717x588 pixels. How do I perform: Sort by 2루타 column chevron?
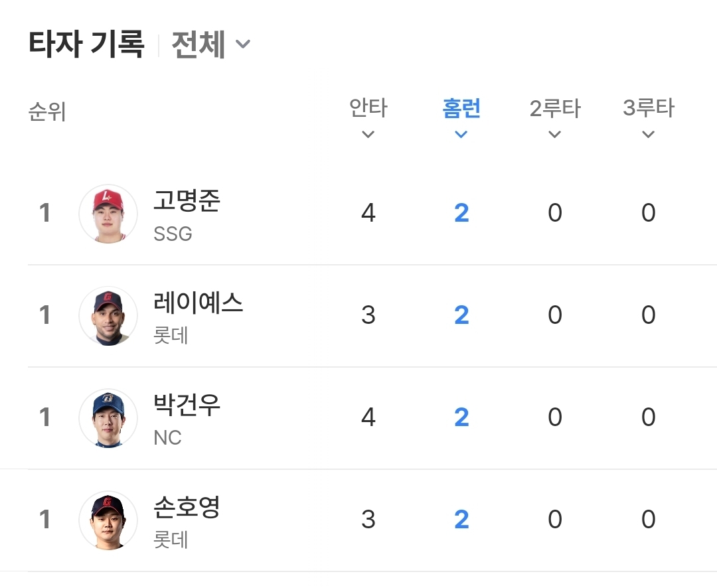tap(555, 135)
